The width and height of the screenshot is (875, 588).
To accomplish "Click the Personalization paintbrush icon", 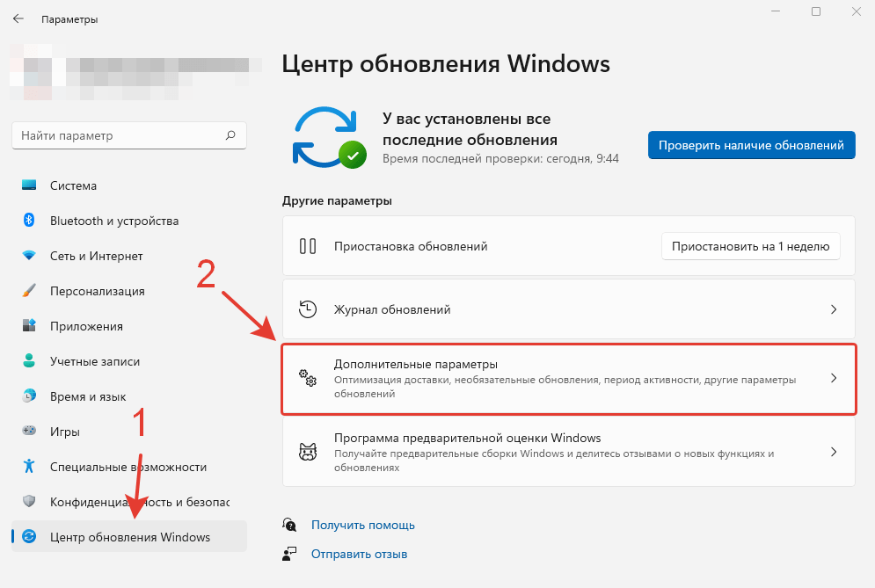I will click(29, 291).
